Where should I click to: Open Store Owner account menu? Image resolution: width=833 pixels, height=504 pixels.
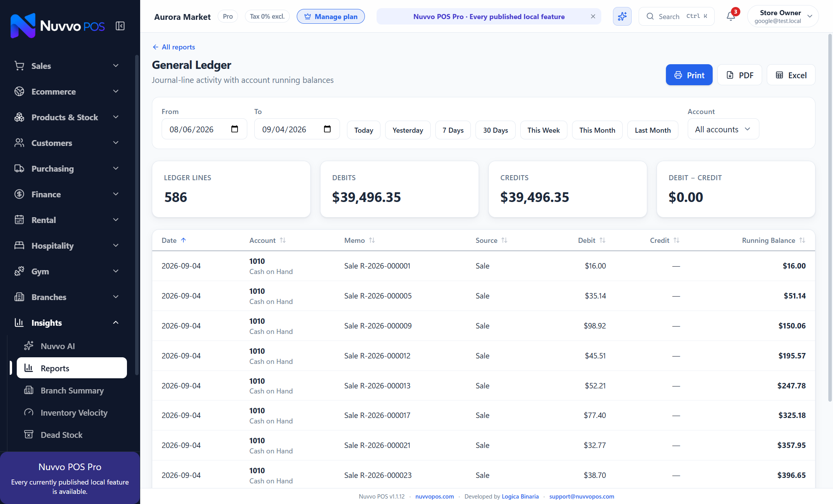pos(783,16)
